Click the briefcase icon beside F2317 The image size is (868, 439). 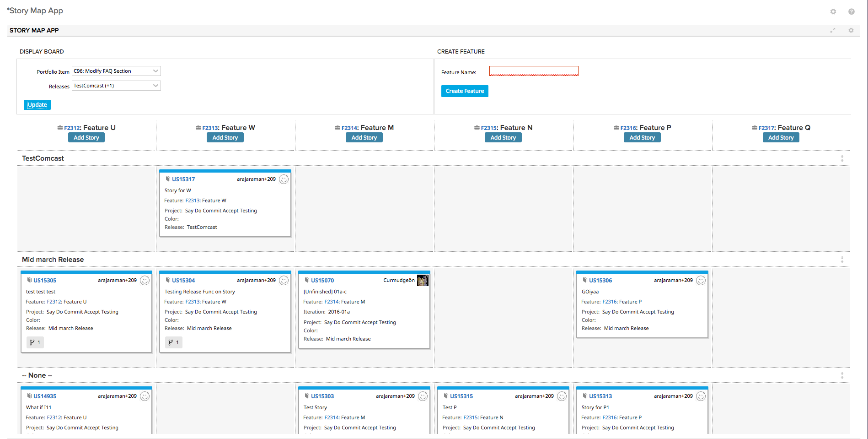point(755,128)
